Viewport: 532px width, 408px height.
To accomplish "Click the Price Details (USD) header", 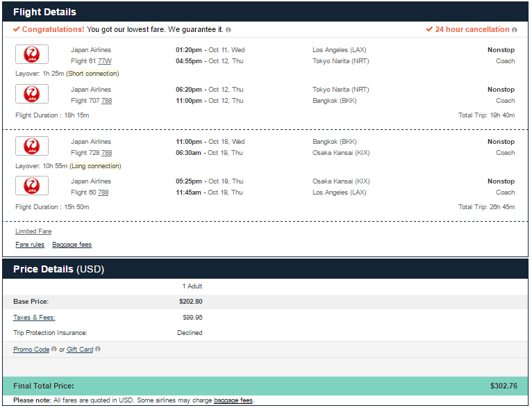I will tap(59, 270).
